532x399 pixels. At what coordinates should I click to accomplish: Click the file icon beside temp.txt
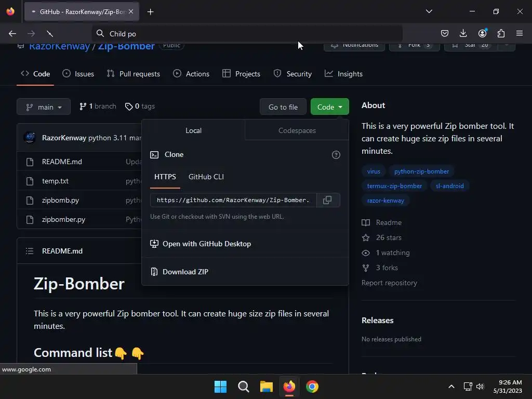click(30, 181)
